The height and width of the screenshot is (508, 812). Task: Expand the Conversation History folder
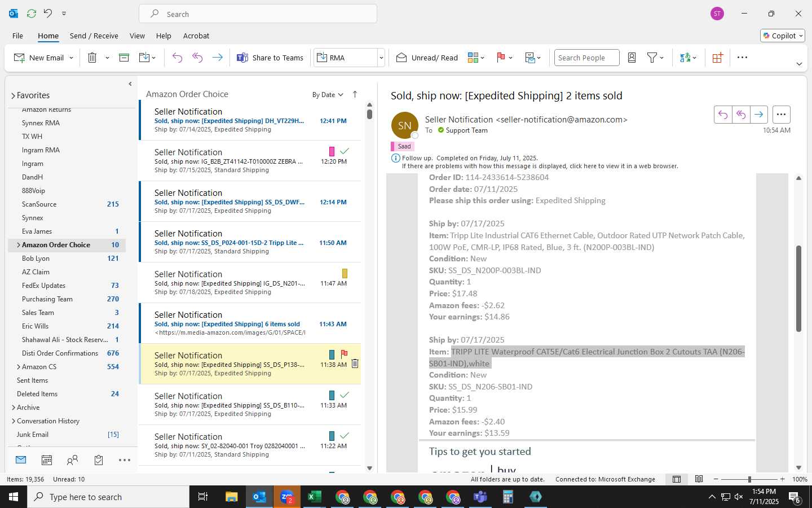point(14,421)
